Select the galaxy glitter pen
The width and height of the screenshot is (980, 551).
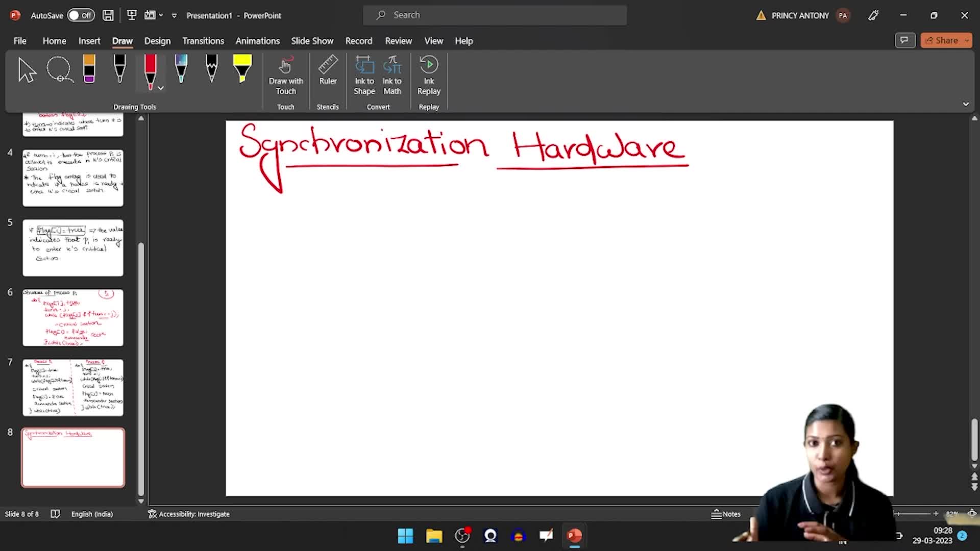(181, 69)
